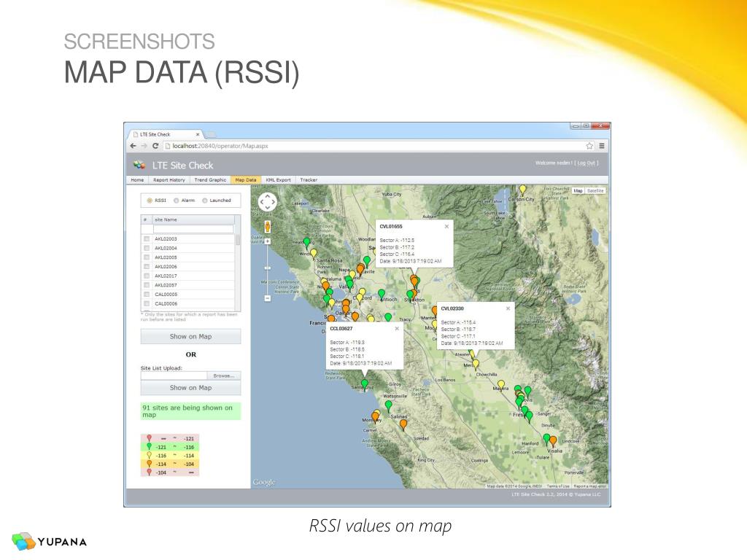Click the green marker near Watsonville

[388, 405]
